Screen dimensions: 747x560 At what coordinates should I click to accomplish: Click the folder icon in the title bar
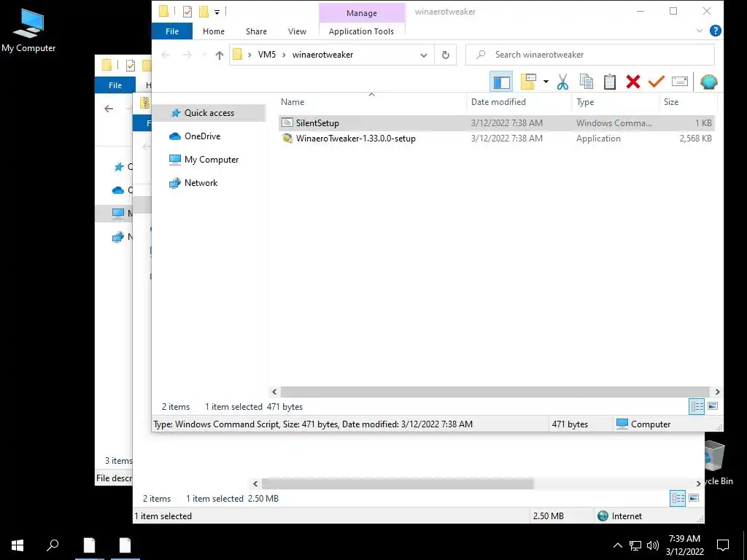(163, 12)
